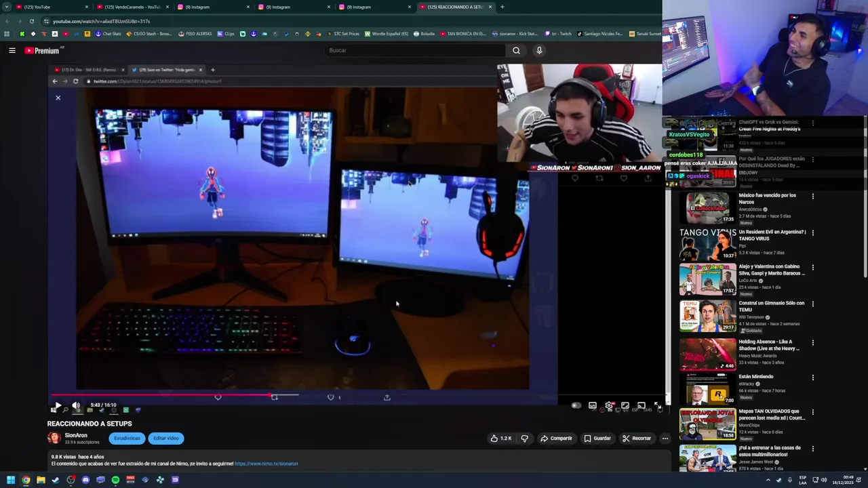Open Google Chrome from the taskbar

[26, 480]
